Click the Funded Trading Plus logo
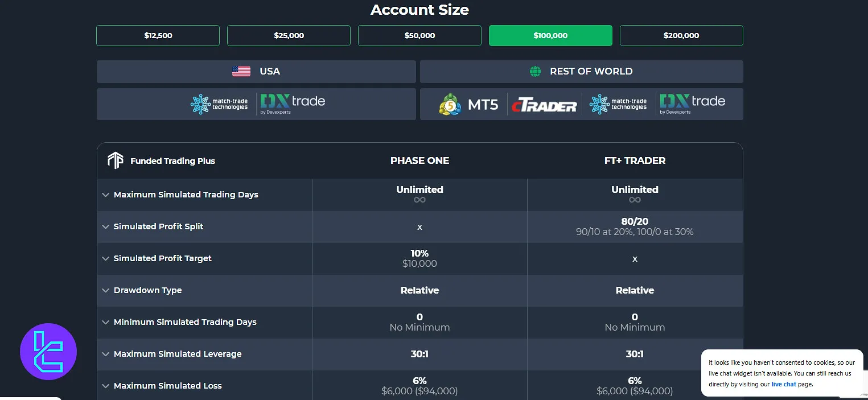 pos(116,160)
